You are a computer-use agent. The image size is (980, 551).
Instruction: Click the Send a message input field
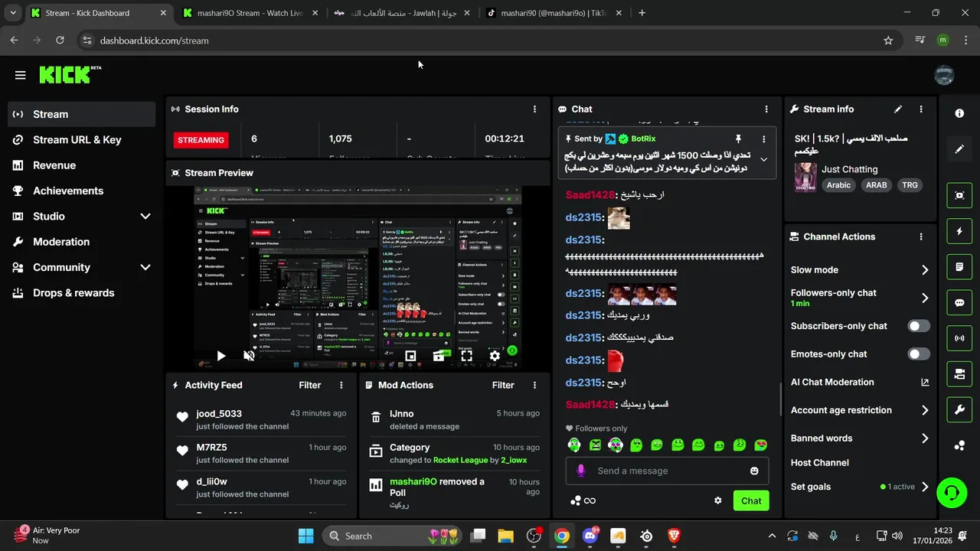(666, 471)
